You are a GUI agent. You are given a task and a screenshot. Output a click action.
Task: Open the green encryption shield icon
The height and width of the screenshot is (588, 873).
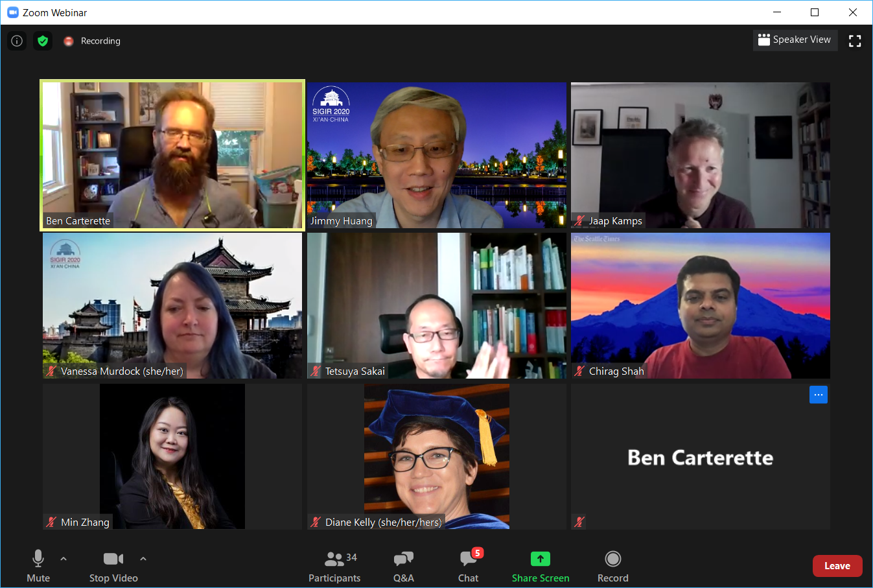tap(43, 41)
